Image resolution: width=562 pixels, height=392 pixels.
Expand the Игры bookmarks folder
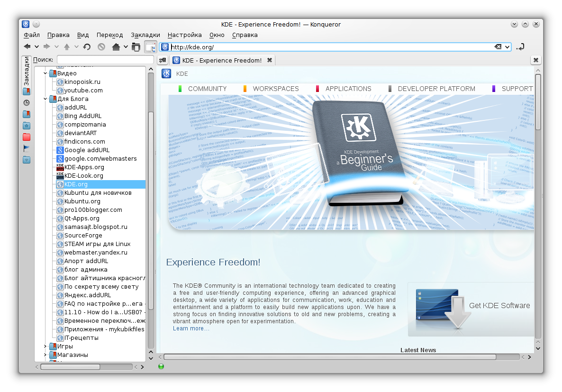pyautogui.click(x=45, y=346)
